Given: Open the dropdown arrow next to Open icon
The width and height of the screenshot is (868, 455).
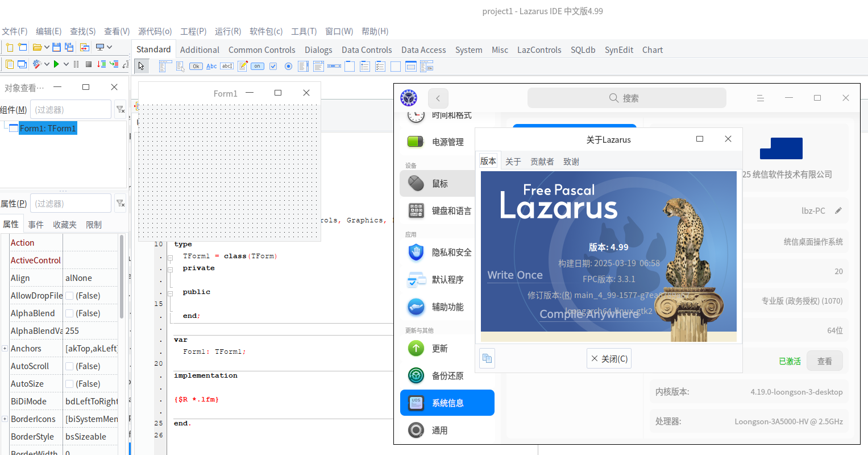Looking at the screenshot, I should coord(47,47).
